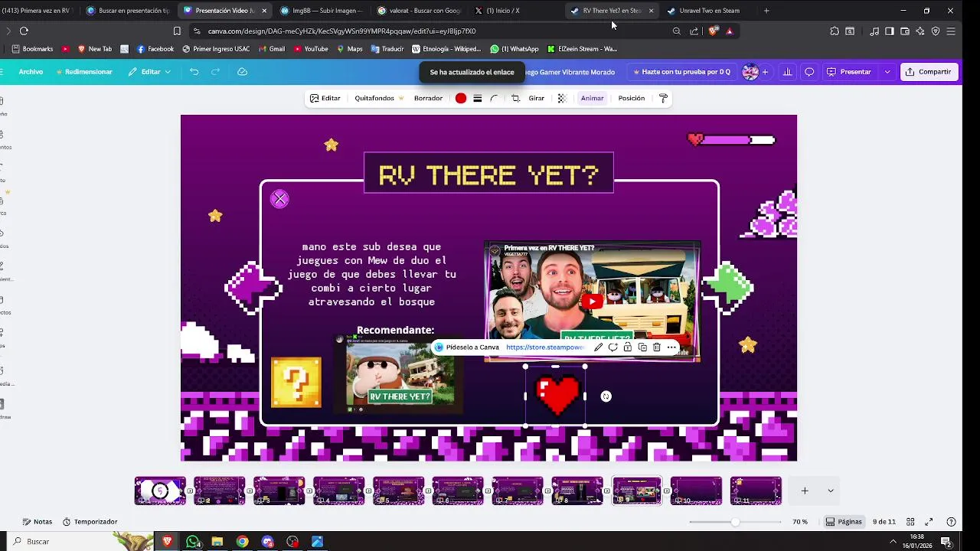Open the Redimensionar option
Image resolution: width=980 pixels, height=551 pixels.
[x=85, y=72]
